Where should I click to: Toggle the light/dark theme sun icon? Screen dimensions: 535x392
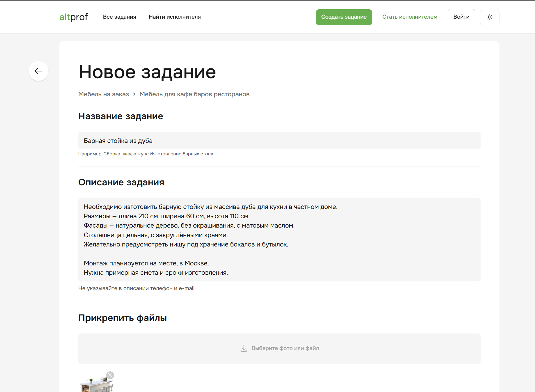[x=490, y=17]
